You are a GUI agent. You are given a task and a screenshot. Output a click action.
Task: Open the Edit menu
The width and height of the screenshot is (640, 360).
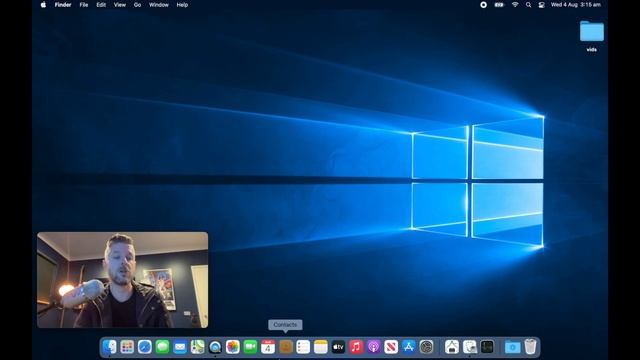(x=101, y=5)
